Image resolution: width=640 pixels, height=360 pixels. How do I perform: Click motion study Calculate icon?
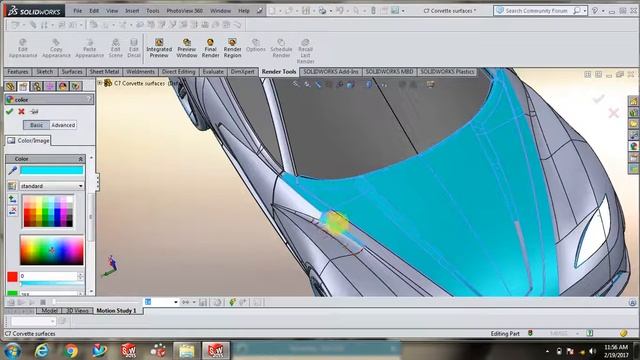coord(11,302)
